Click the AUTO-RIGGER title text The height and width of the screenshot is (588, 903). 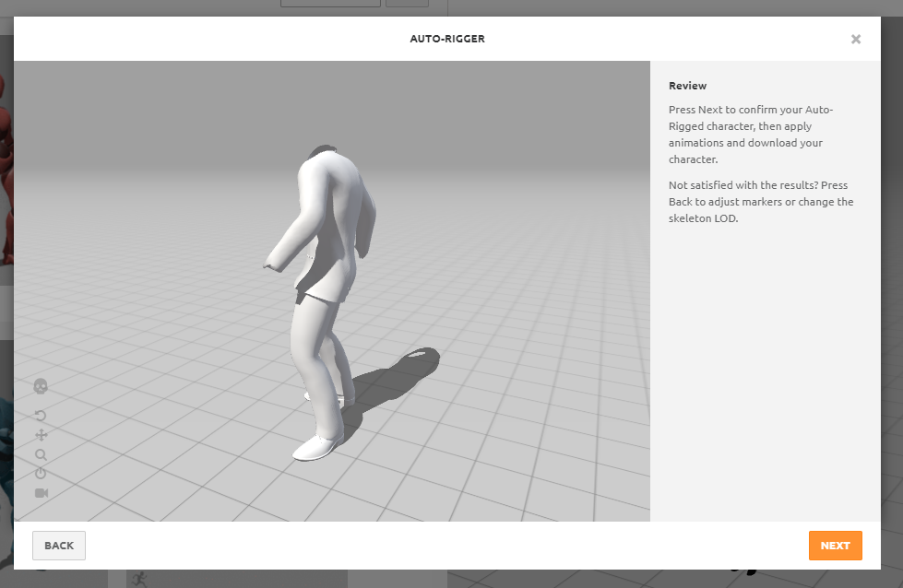[x=447, y=39]
